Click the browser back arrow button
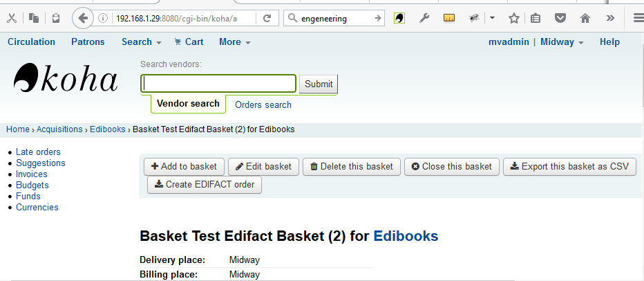This screenshot has height=281, width=644. [x=82, y=18]
